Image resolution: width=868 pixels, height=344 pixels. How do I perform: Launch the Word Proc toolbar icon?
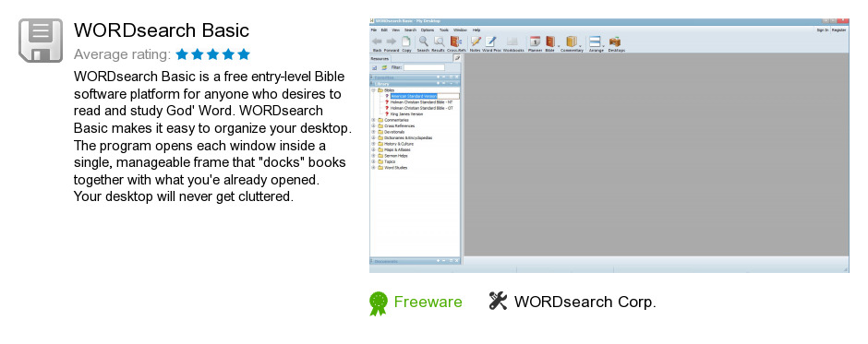491,42
